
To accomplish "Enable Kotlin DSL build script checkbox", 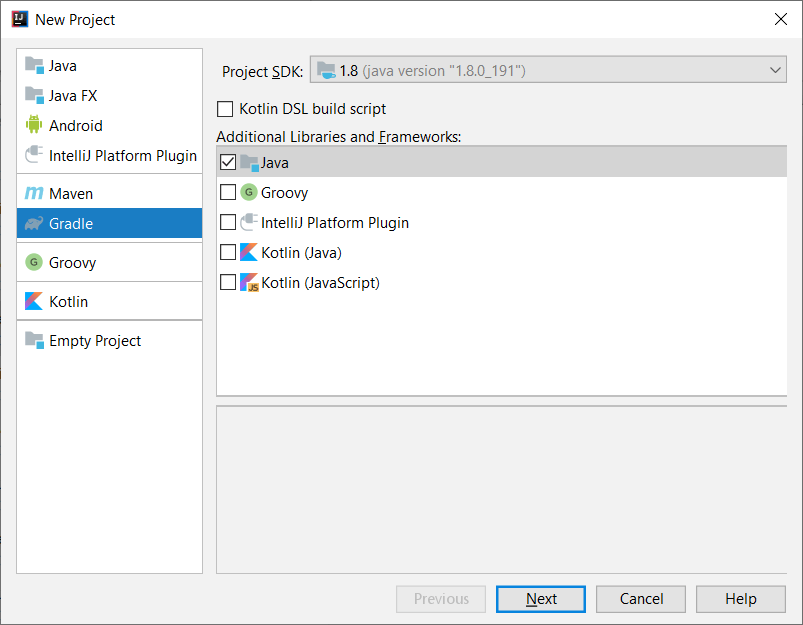I will [x=225, y=109].
